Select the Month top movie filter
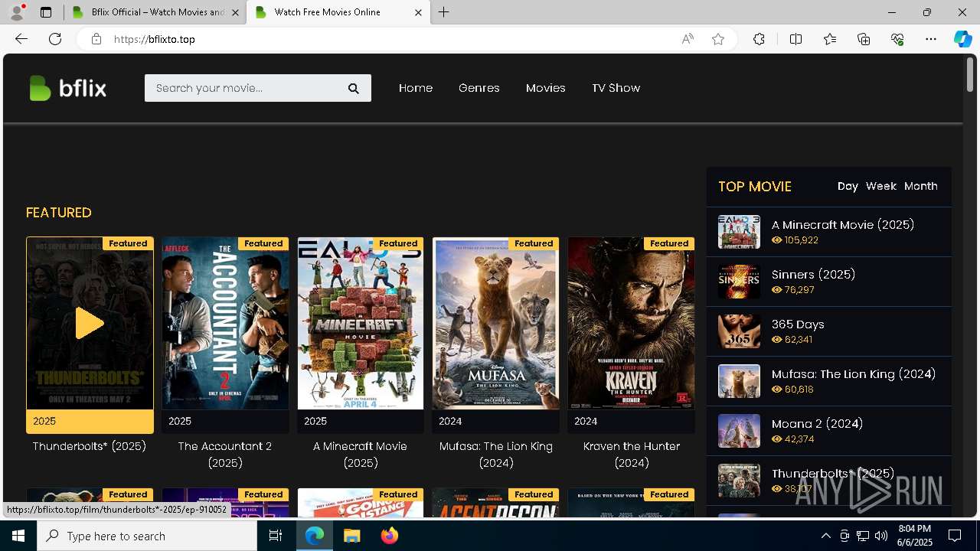The width and height of the screenshot is (980, 551). point(921,186)
